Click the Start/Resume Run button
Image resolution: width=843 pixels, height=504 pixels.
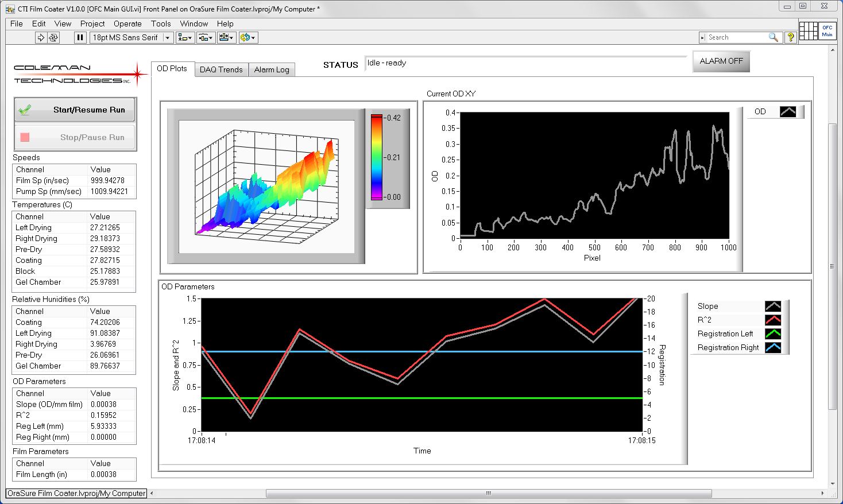coord(75,110)
